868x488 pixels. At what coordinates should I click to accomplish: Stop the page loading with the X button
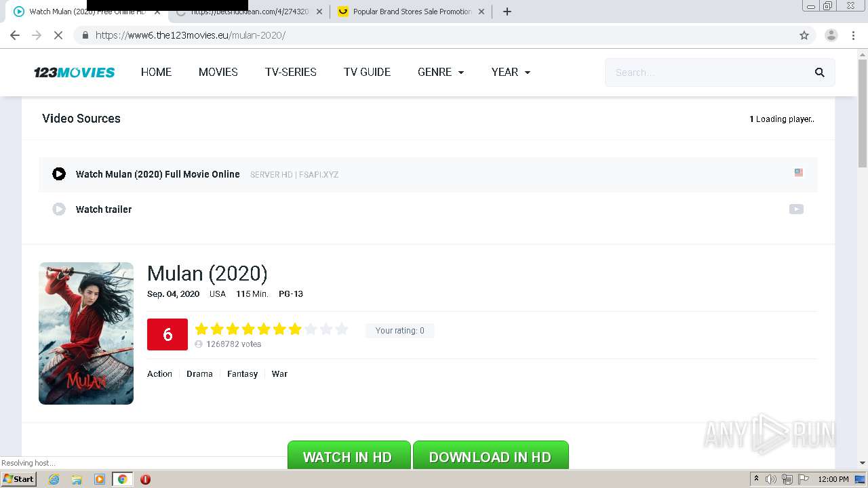tap(58, 35)
